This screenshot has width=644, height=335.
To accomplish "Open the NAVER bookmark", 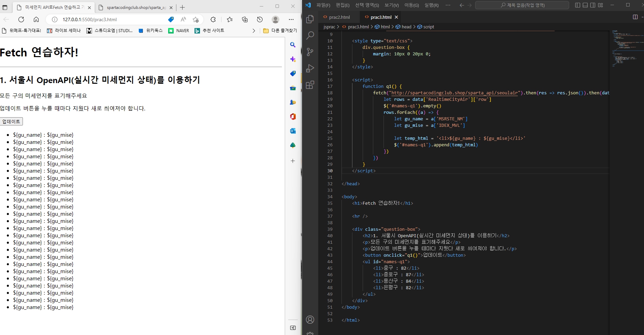I will (179, 30).
